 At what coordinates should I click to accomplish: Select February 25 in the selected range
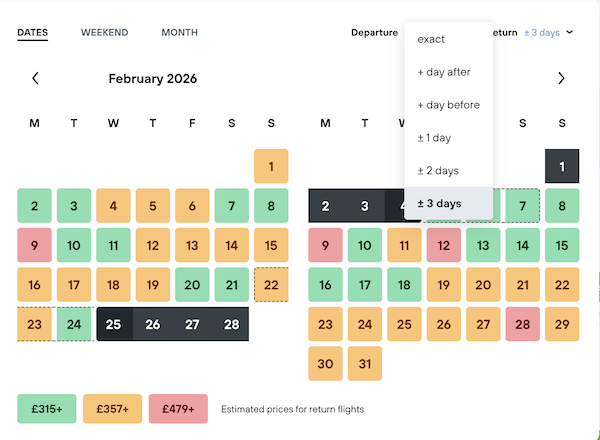click(x=113, y=325)
